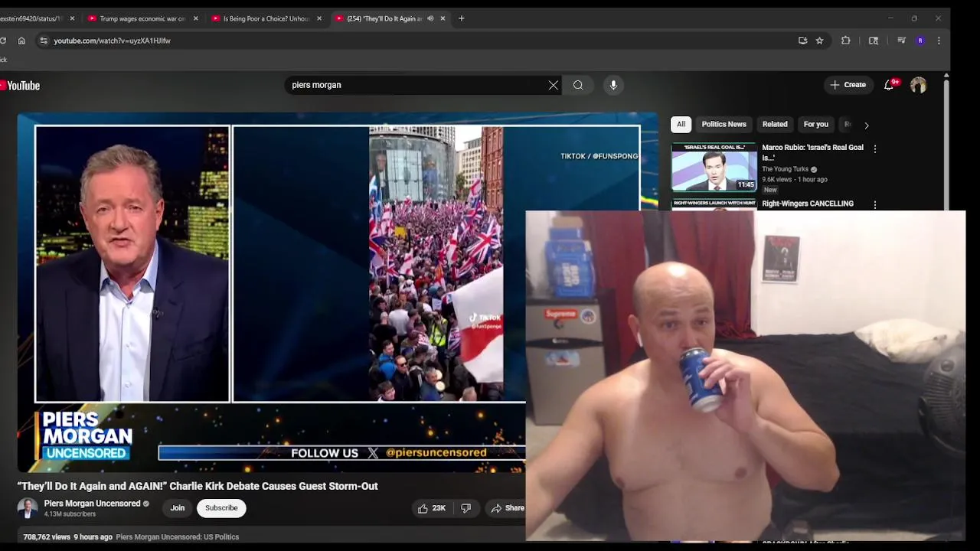Install app icon in address bar

coord(802,41)
